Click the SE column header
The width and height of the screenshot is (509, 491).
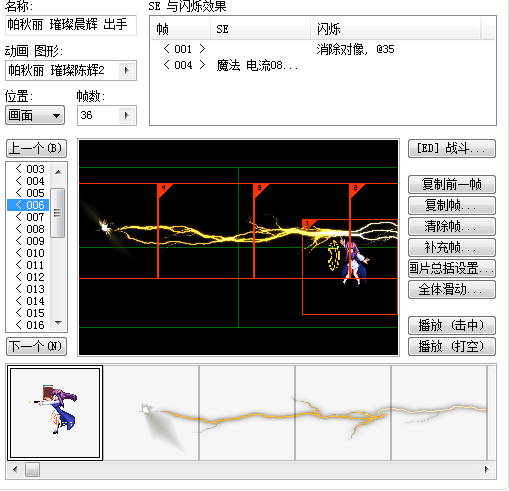260,29
